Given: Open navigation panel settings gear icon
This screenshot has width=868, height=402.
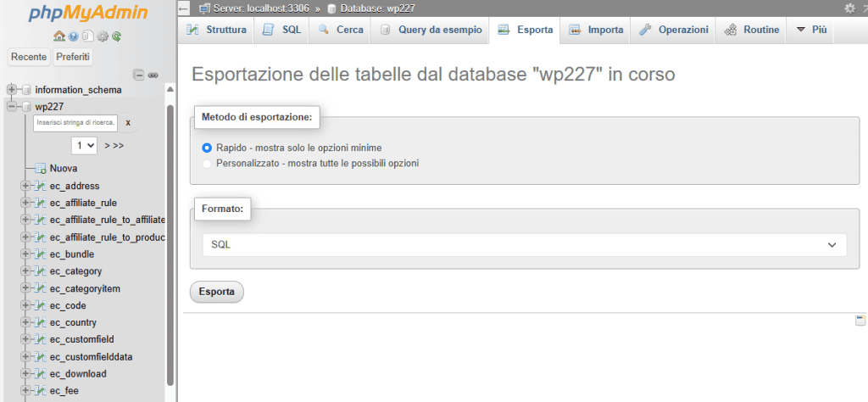Looking at the screenshot, I should point(103,36).
